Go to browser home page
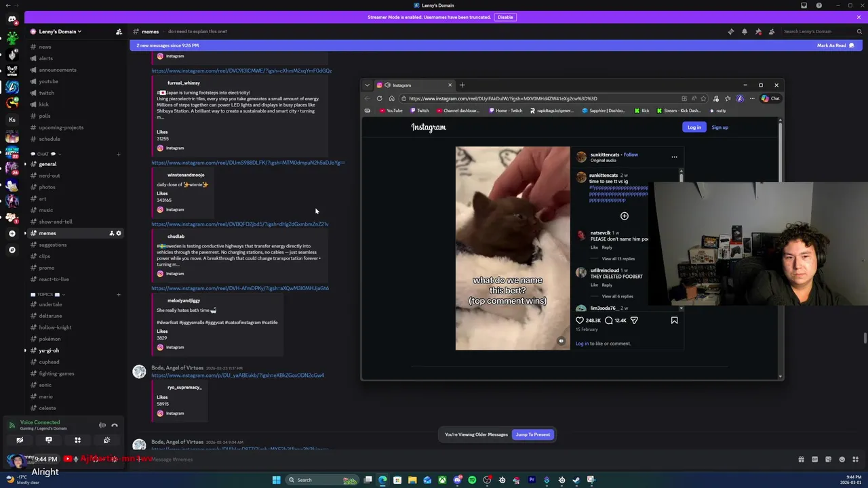The width and height of the screenshot is (868, 488). pos(391,98)
